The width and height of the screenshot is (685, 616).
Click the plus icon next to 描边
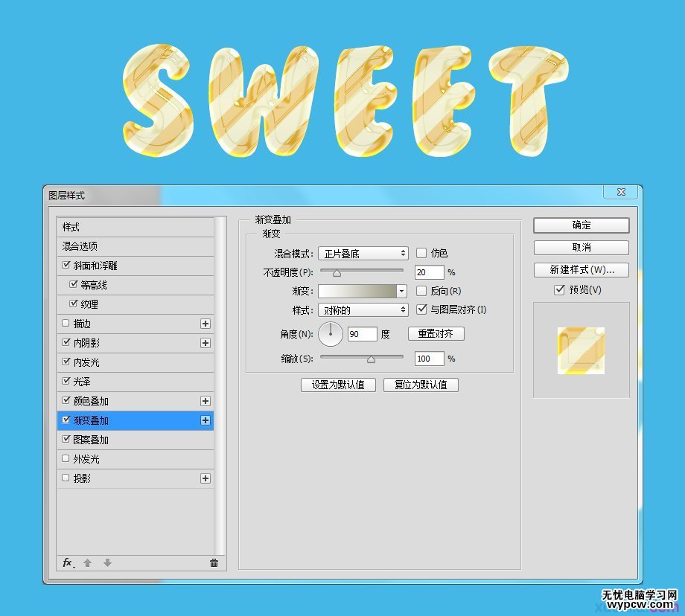[x=205, y=323]
